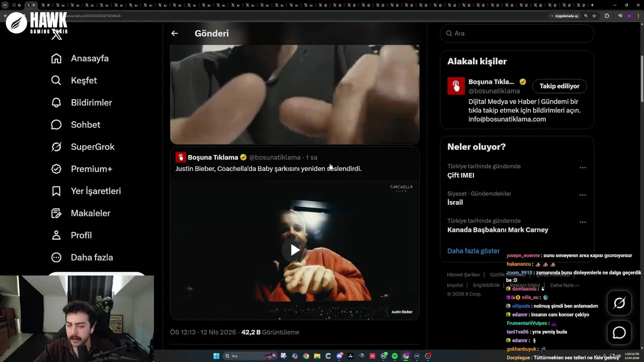
Task: Open Bildirimler bell icon
Action: pos(56,103)
